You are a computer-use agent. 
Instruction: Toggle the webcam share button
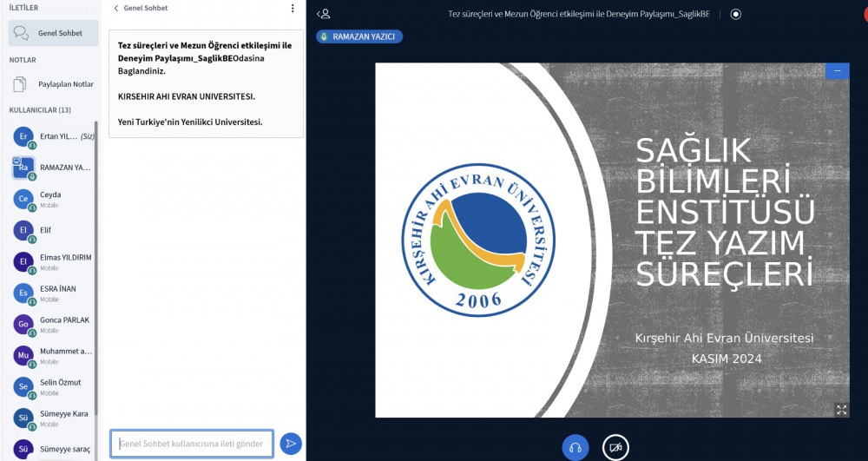coord(615,447)
